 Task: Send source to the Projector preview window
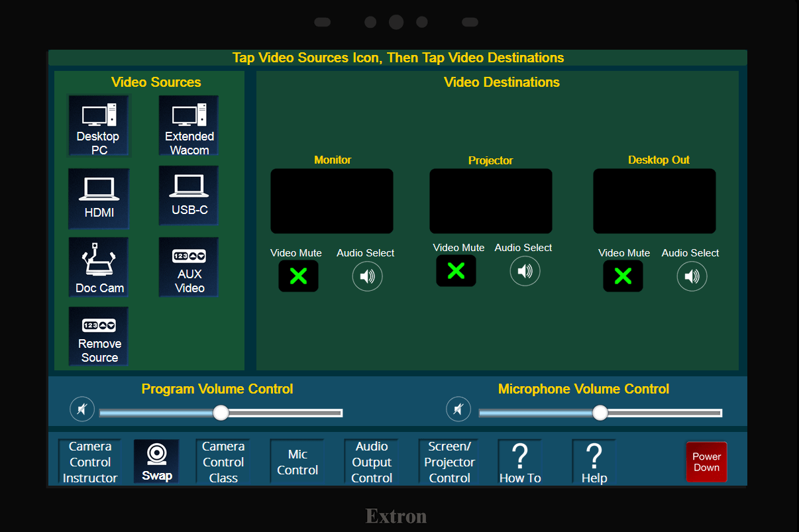[x=491, y=201]
